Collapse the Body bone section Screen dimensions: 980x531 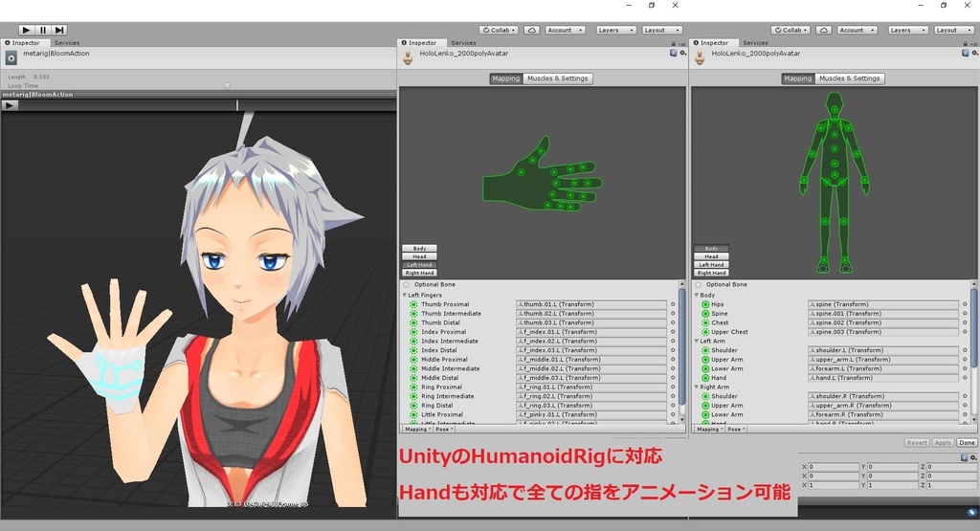point(697,296)
